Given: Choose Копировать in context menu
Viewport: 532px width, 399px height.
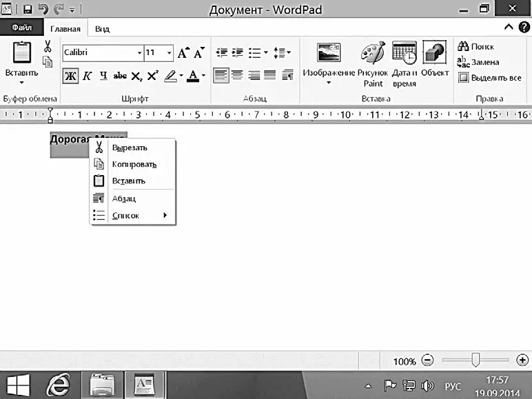Looking at the screenshot, I should 133,164.
